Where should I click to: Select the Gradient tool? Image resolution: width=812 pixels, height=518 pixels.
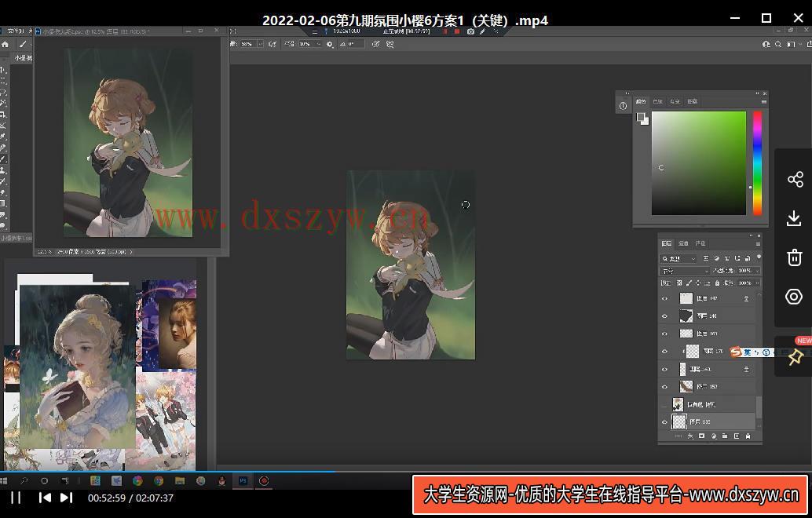(3, 203)
